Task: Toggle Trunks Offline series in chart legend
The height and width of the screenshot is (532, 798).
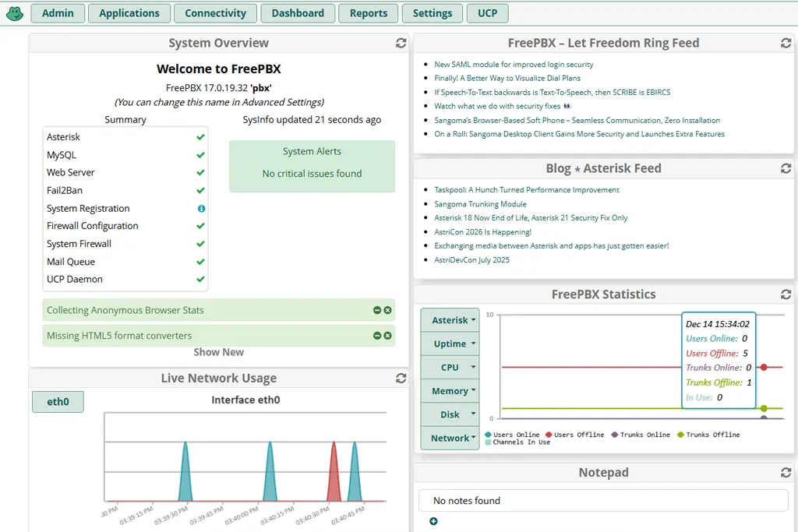Action: click(709, 435)
